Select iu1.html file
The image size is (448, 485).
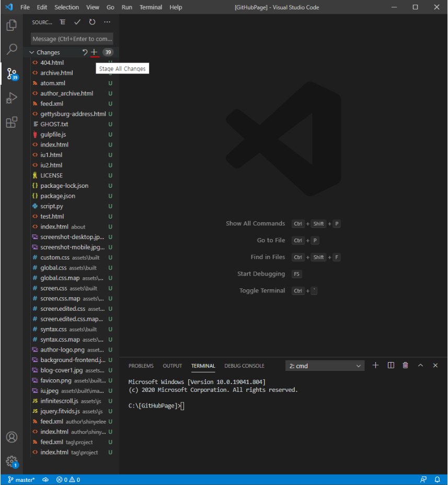[x=73, y=155]
